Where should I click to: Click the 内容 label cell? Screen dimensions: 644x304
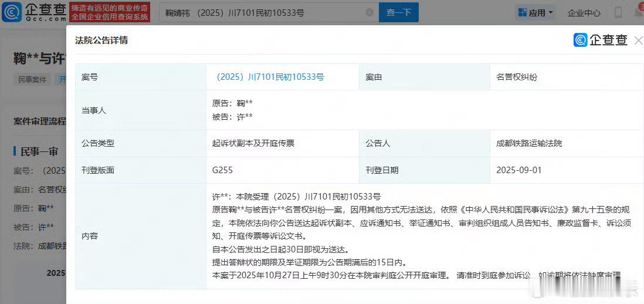click(x=141, y=236)
